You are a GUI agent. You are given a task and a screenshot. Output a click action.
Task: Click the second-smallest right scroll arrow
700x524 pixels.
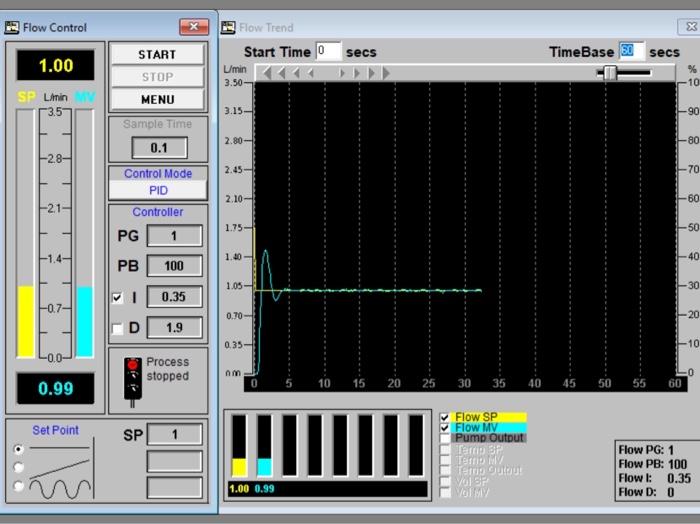[357, 73]
